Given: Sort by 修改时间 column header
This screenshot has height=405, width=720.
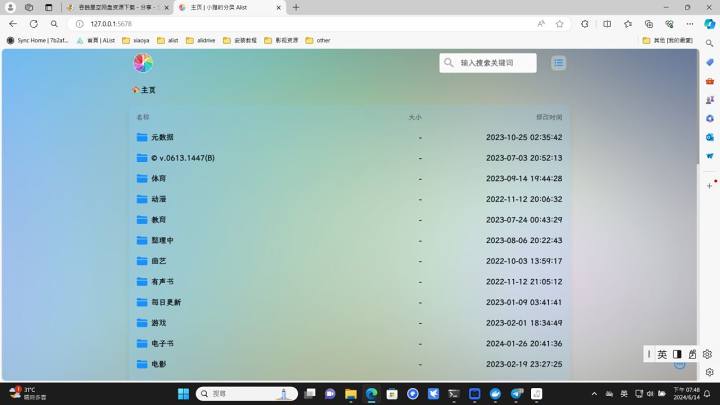Looking at the screenshot, I should 549,117.
